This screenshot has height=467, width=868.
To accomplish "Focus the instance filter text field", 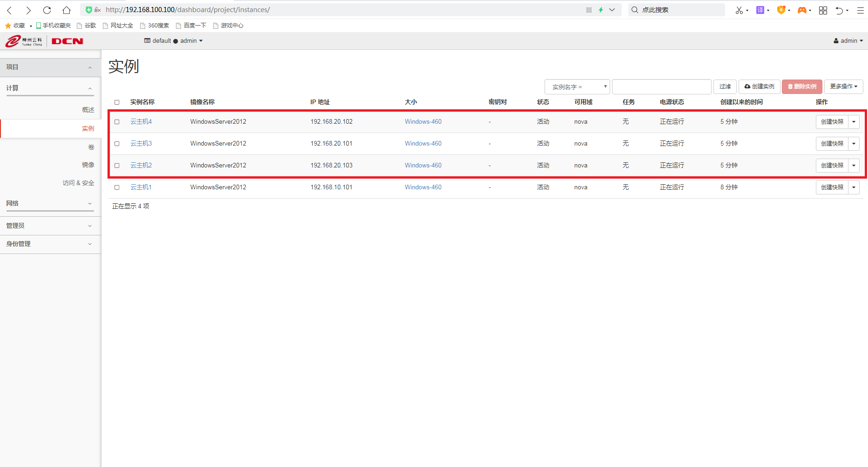I will 661,87.
